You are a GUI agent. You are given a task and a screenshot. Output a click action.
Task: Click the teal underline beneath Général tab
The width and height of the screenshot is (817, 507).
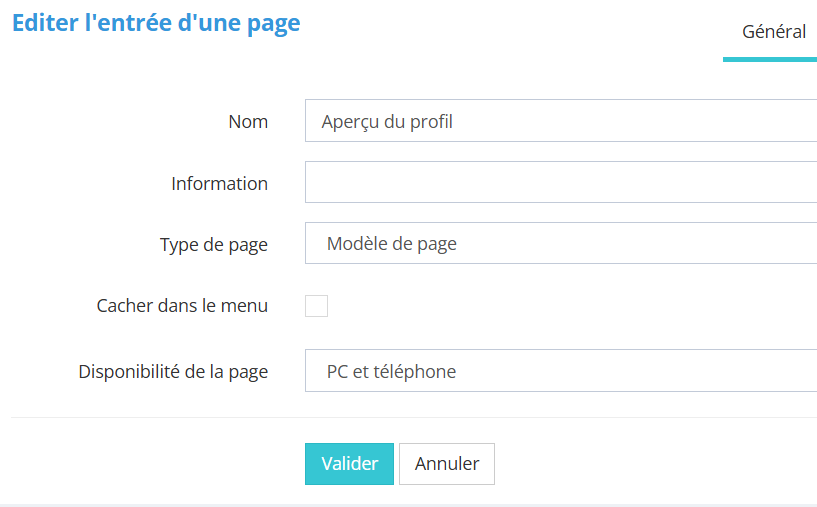[x=770, y=59]
